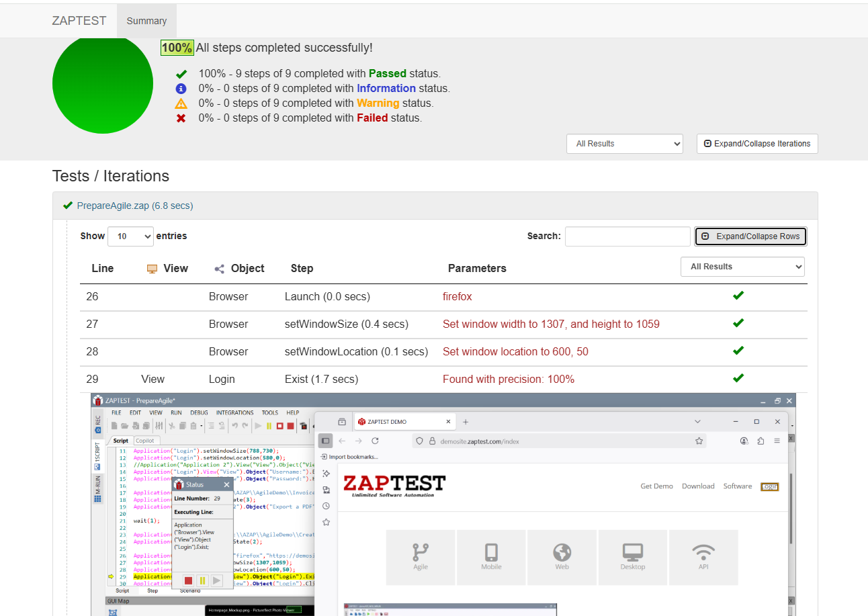Open the Show entries count dropdown
This screenshot has height=616, width=868.
(131, 236)
